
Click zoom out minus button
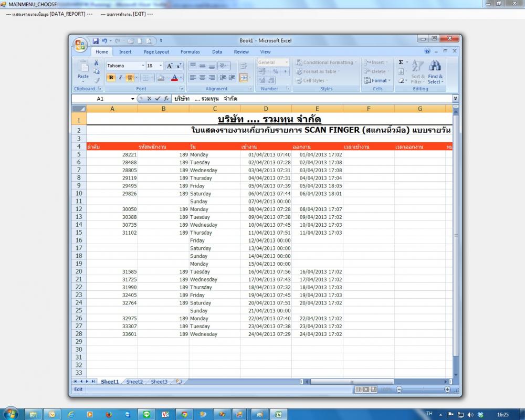click(x=399, y=390)
